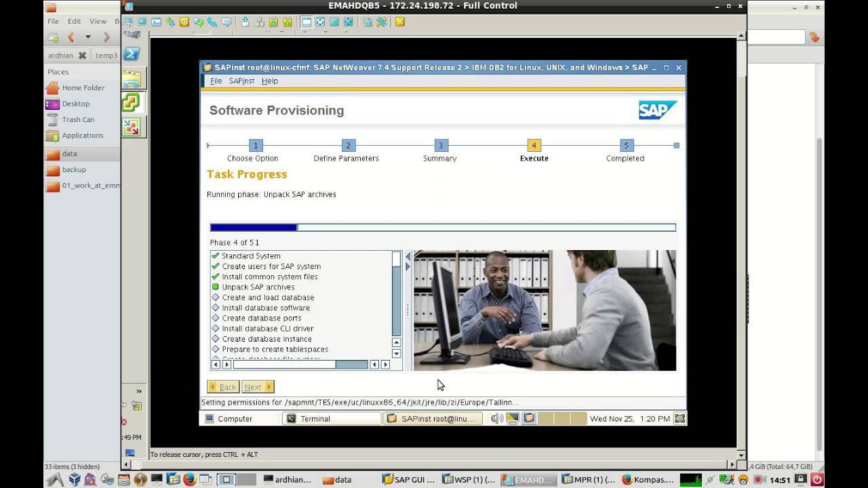Image resolution: width=868 pixels, height=488 pixels.
Task: Click the yellow clipboard with green down arrow
Action: coord(273,22)
